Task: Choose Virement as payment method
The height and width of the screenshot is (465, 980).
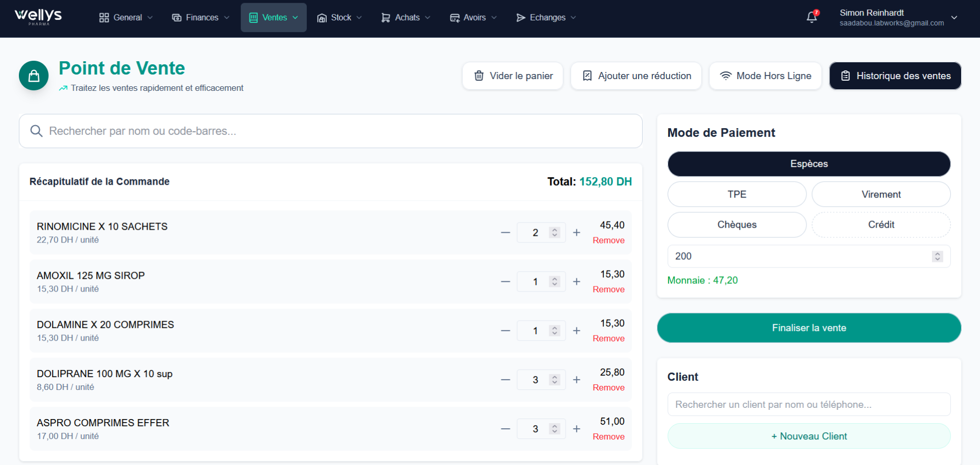Action: pyautogui.click(x=880, y=194)
